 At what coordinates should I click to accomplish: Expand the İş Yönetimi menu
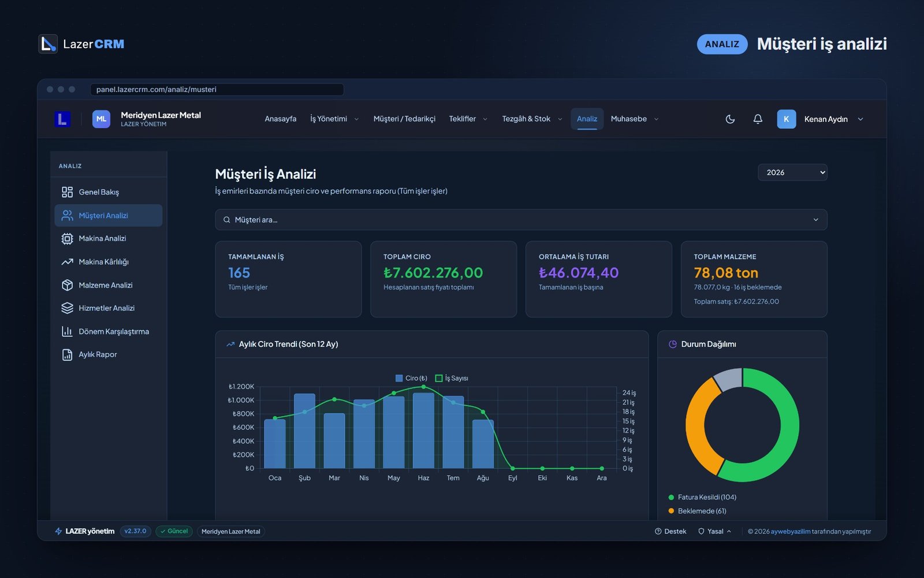pos(334,119)
